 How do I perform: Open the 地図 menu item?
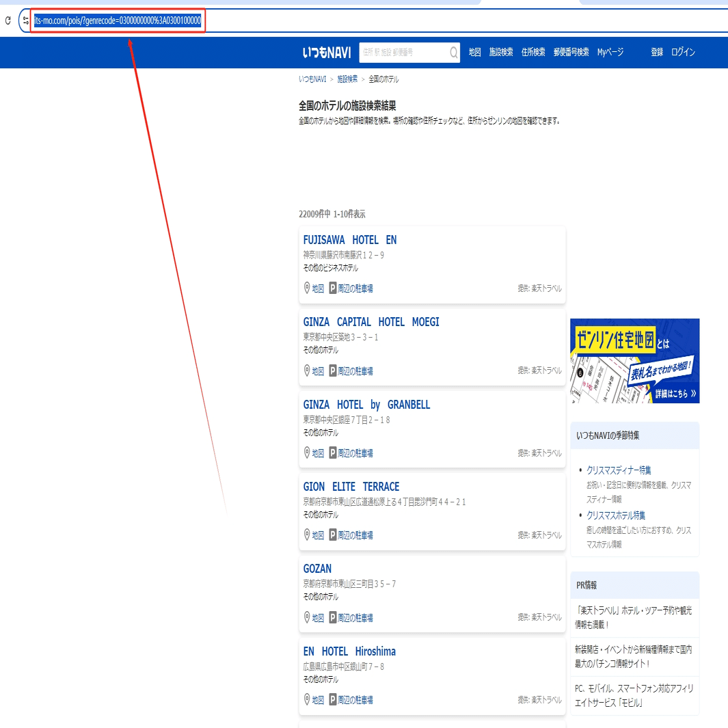pyautogui.click(x=474, y=52)
